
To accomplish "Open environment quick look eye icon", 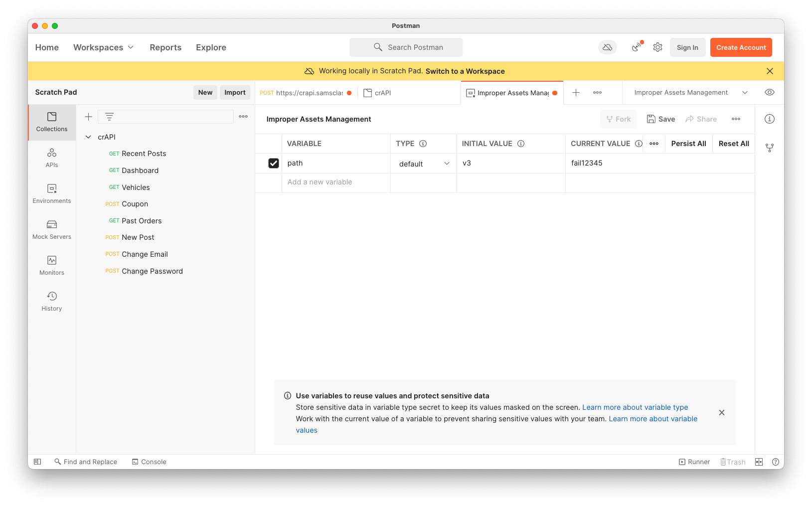I will pyautogui.click(x=770, y=93).
